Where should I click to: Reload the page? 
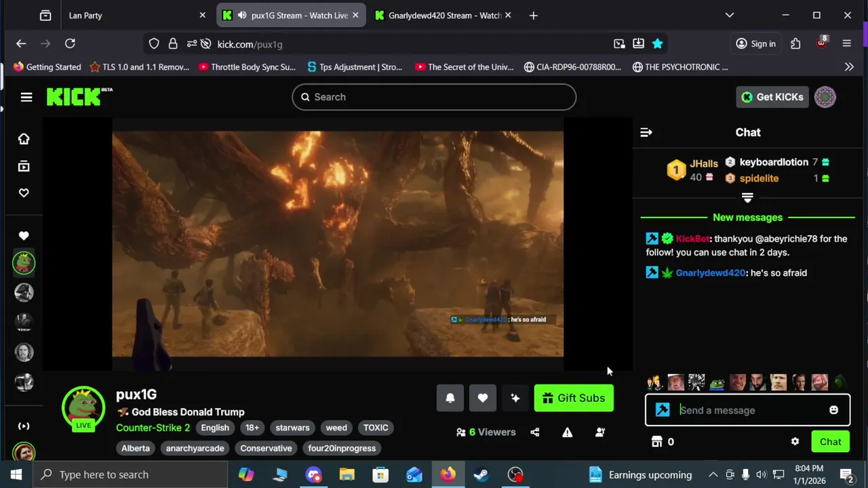[70, 43]
